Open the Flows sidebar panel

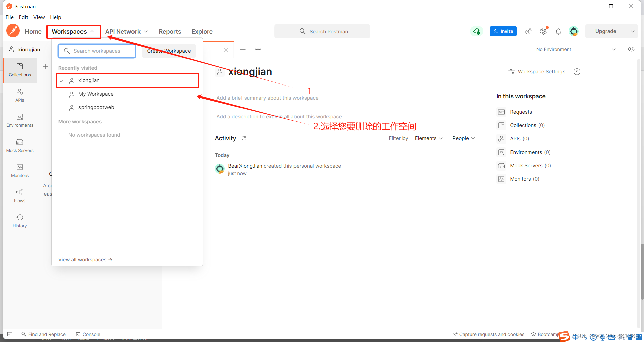point(20,196)
